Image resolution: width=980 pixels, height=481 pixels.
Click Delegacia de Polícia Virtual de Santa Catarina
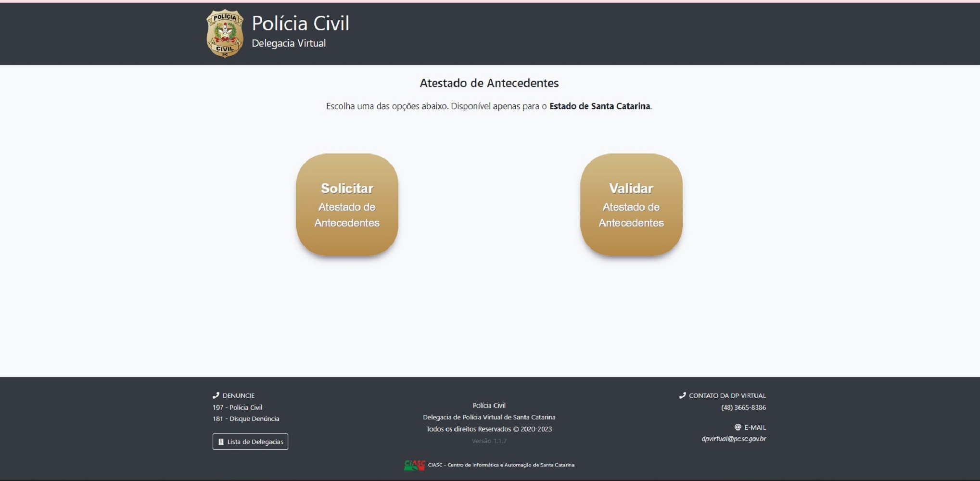pyautogui.click(x=489, y=417)
